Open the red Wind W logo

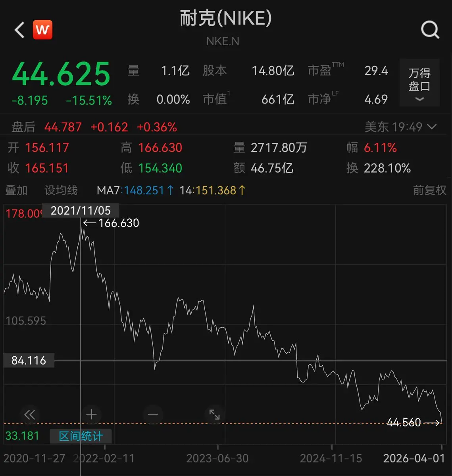42,30
